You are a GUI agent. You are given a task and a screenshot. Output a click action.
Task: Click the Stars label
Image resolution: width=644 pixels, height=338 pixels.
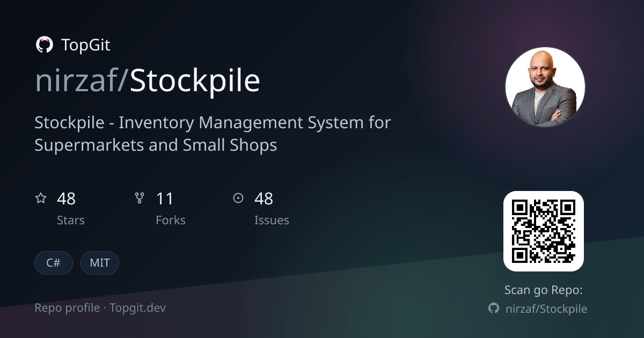point(71,220)
